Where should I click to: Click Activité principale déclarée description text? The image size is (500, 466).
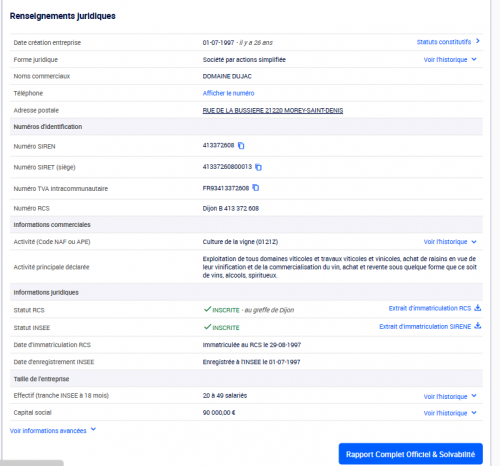point(340,267)
